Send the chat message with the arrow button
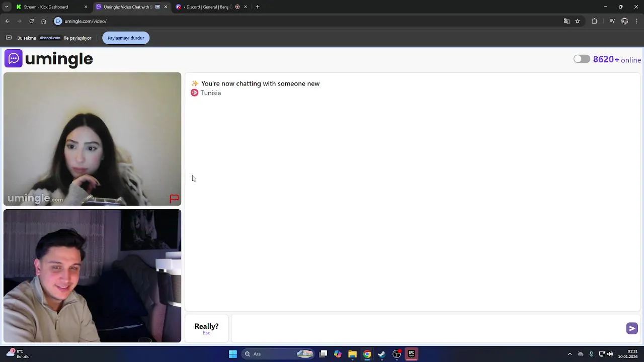644x362 pixels. click(632, 328)
